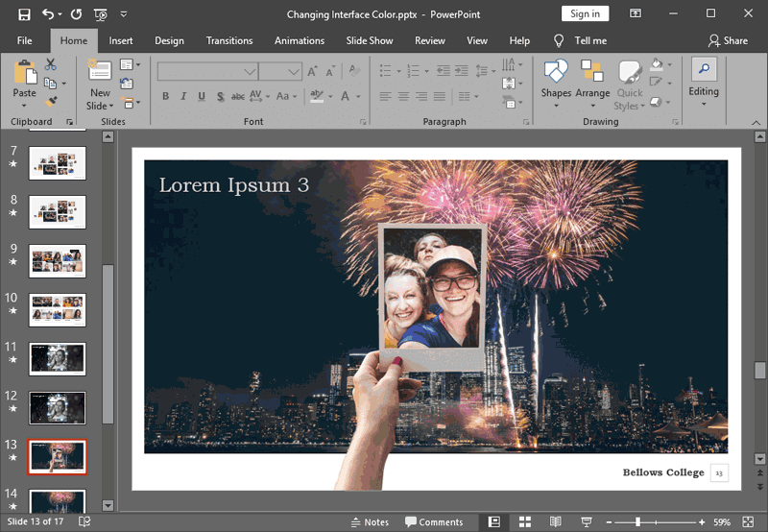Start Slide Show from status bar icon
Image resolution: width=768 pixels, height=532 pixels.
(x=587, y=521)
